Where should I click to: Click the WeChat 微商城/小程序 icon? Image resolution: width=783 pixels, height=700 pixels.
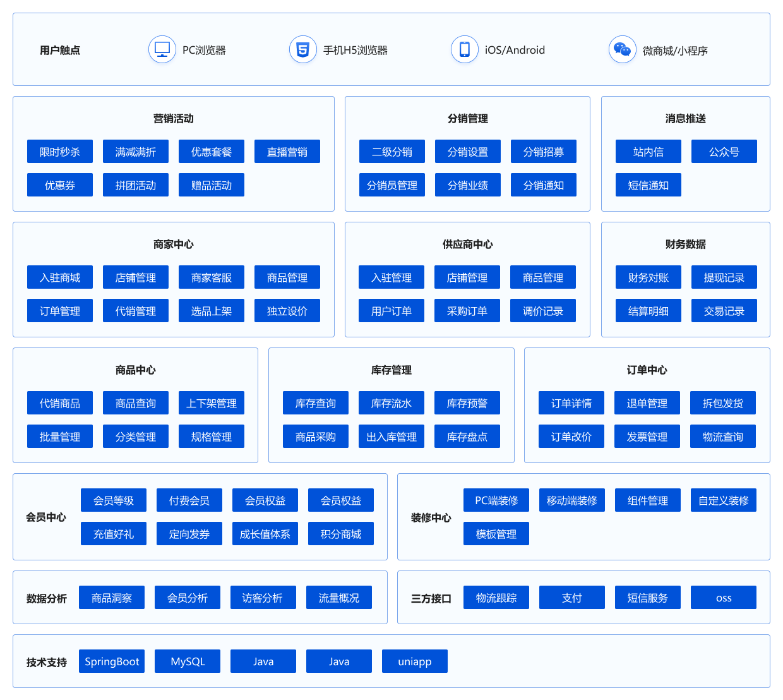coord(622,49)
